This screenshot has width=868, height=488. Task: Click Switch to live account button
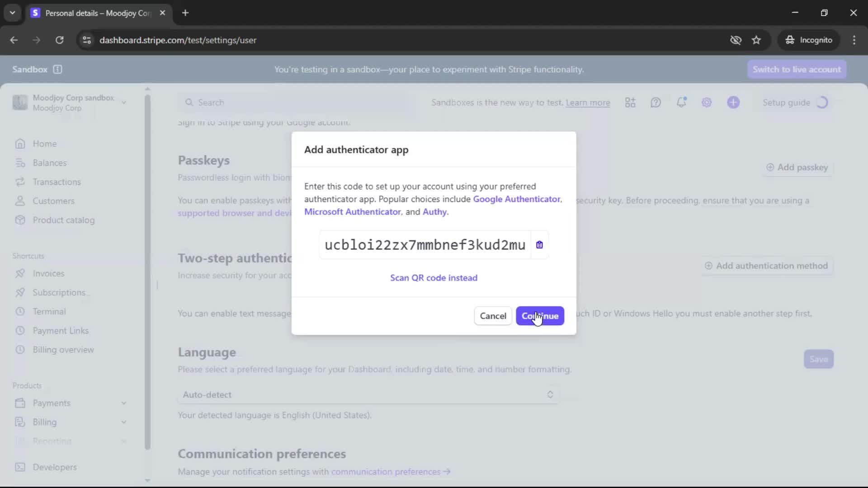pos(797,69)
